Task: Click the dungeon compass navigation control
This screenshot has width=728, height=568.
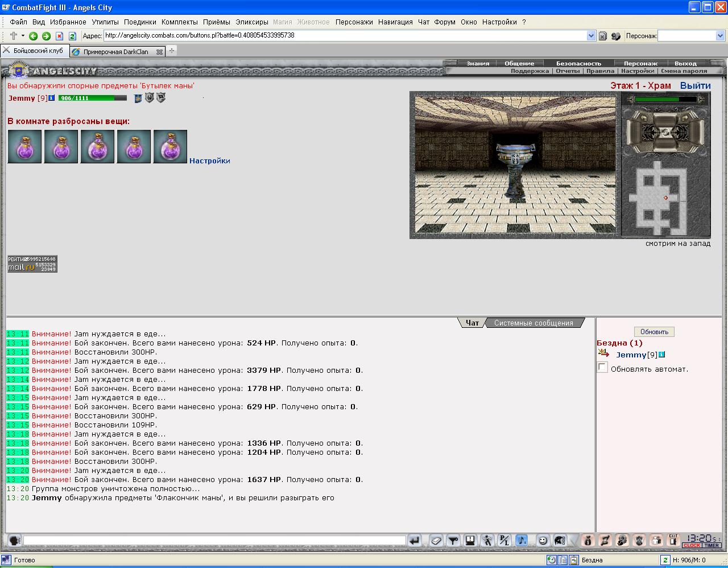Action: coord(665,132)
